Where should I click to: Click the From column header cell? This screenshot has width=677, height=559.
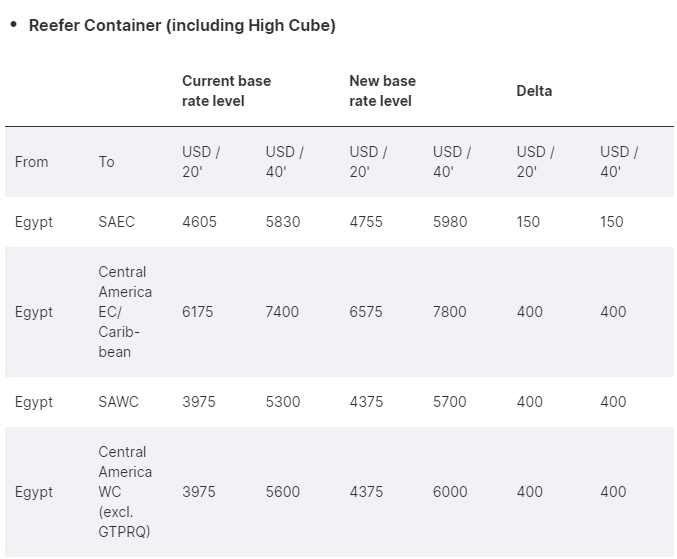[32, 162]
